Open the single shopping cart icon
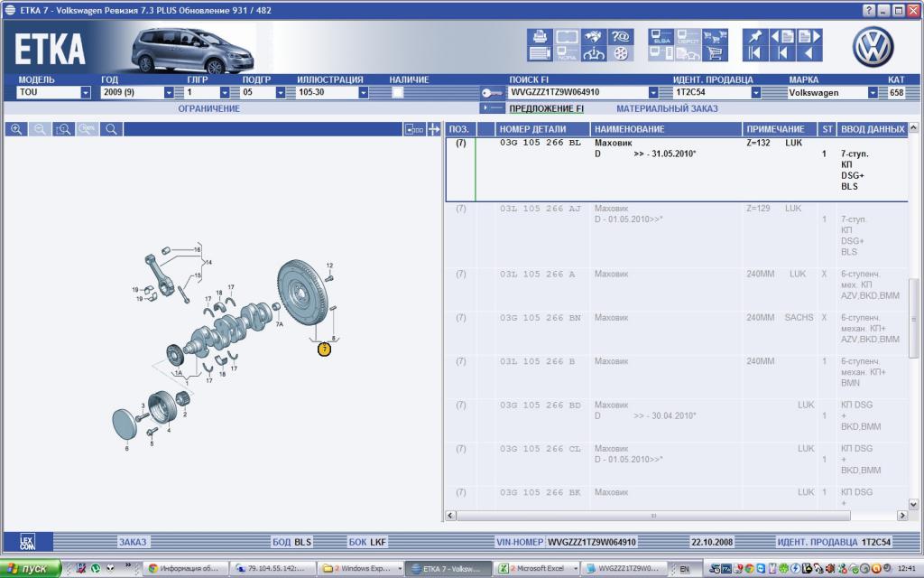This screenshot has width=924, height=578. click(x=715, y=53)
